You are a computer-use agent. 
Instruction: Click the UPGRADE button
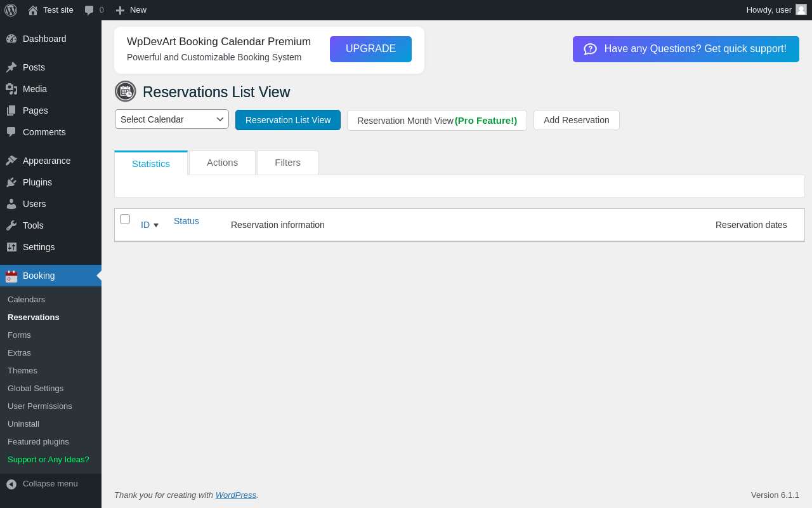pos(370,49)
